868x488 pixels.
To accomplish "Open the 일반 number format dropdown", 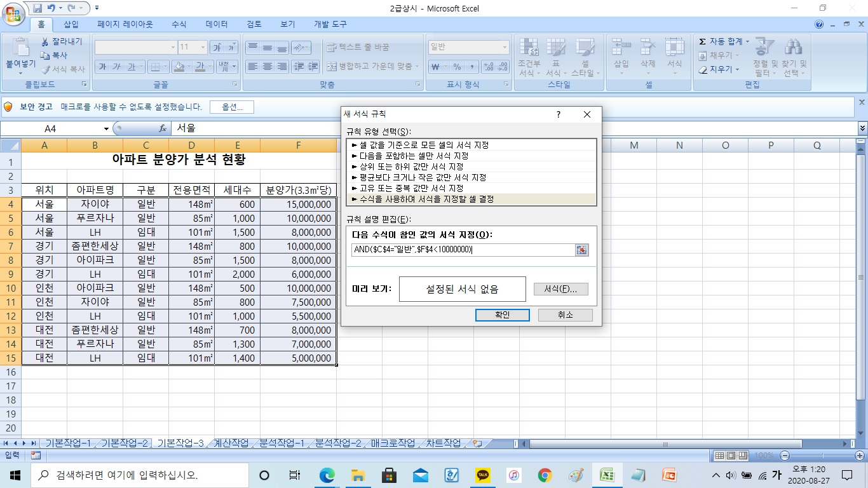I will (505, 47).
